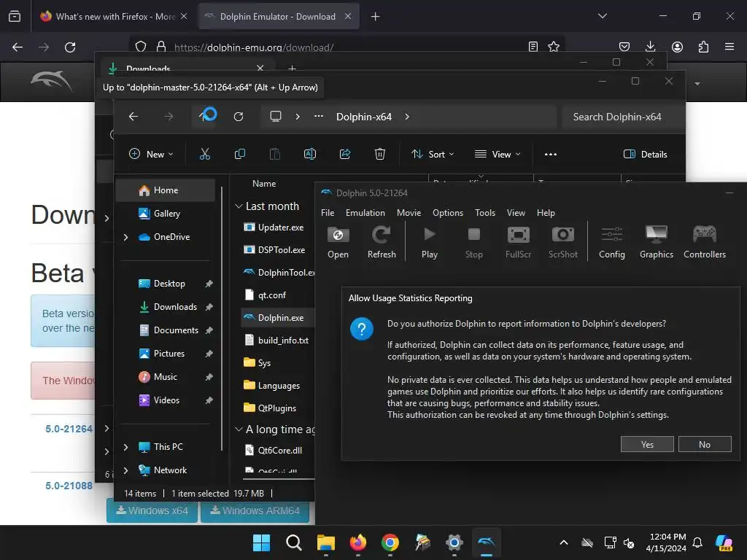
Task: Click Yes to allow usage statistics
Action: coord(647,444)
